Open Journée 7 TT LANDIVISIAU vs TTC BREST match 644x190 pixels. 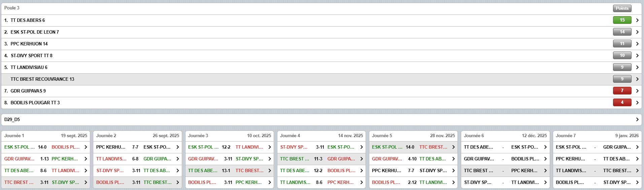click(597, 170)
